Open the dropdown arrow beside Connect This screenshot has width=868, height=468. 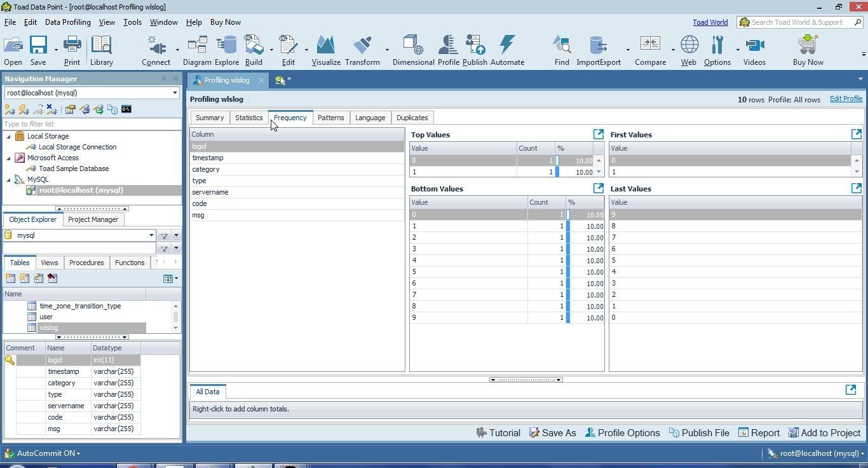point(177,50)
